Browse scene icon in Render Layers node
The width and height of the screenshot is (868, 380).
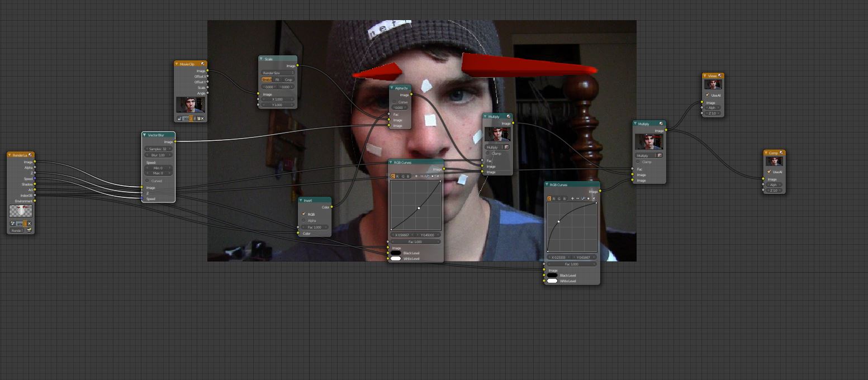(x=13, y=224)
